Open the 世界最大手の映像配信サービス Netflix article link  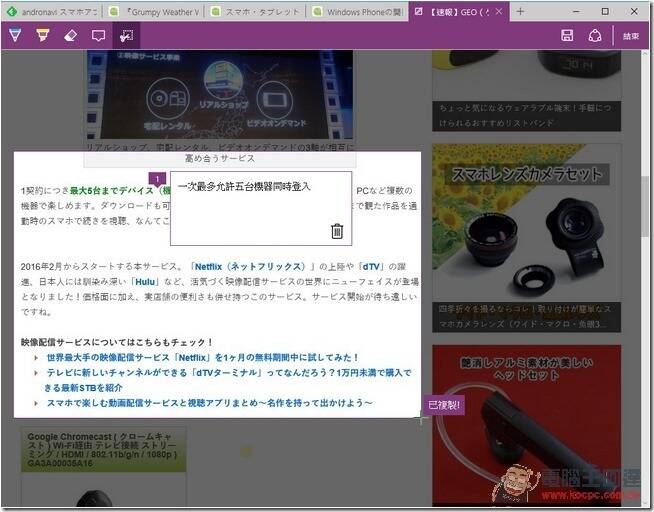203,358
